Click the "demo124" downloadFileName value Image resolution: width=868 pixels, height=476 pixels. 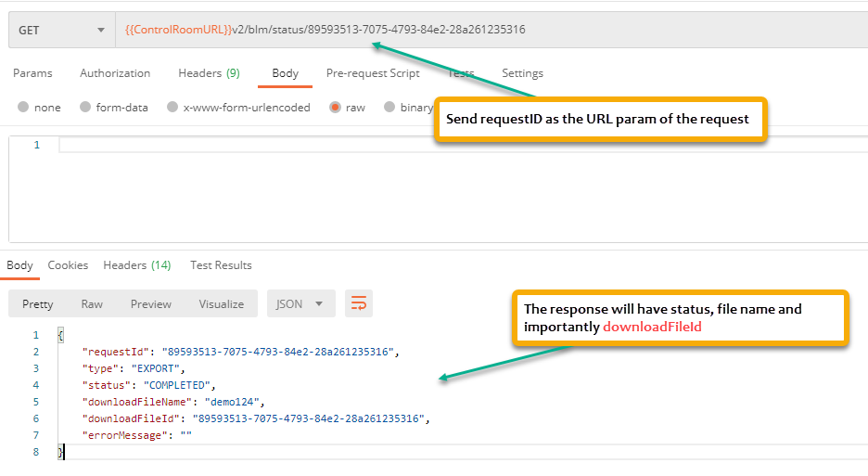tap(232, 402)
